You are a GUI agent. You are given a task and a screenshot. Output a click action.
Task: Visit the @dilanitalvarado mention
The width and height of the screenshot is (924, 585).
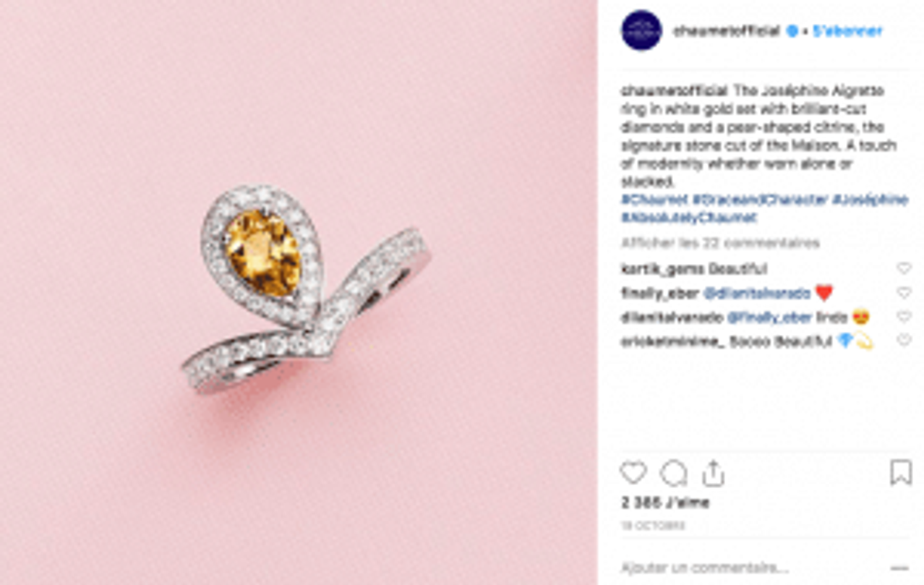(x=756, y=293)
